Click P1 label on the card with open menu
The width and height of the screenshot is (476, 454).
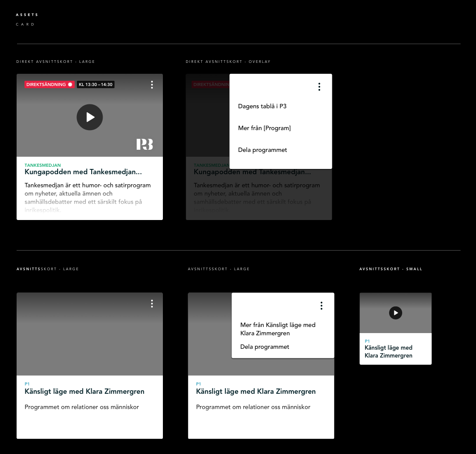tap(199, 384)
